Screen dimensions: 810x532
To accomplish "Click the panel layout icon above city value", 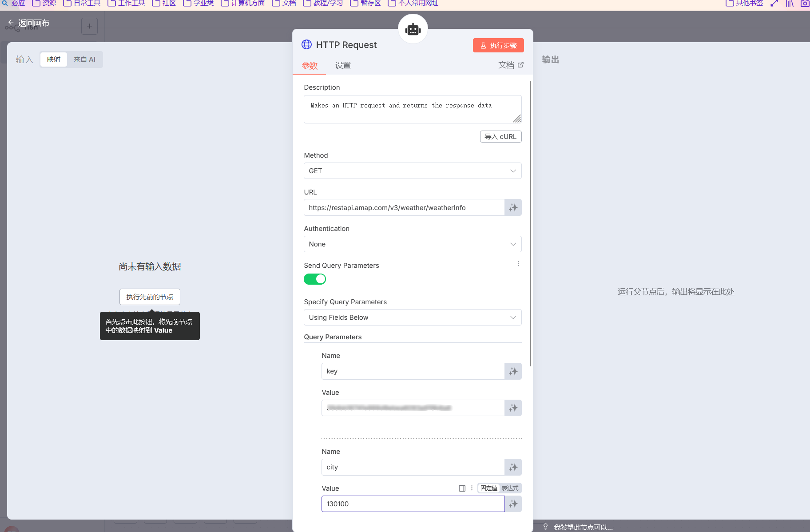I will [462, 488].
